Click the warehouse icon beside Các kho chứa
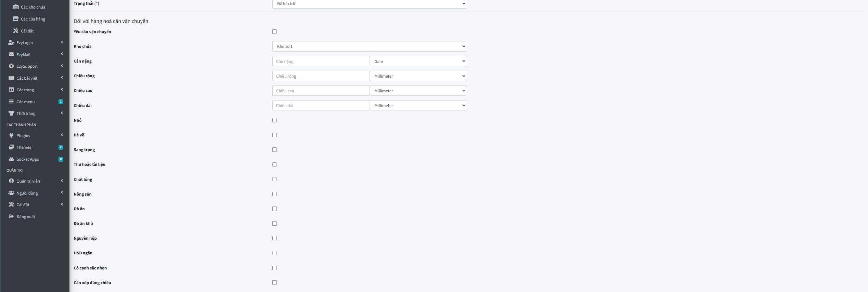 coord(15,7)
